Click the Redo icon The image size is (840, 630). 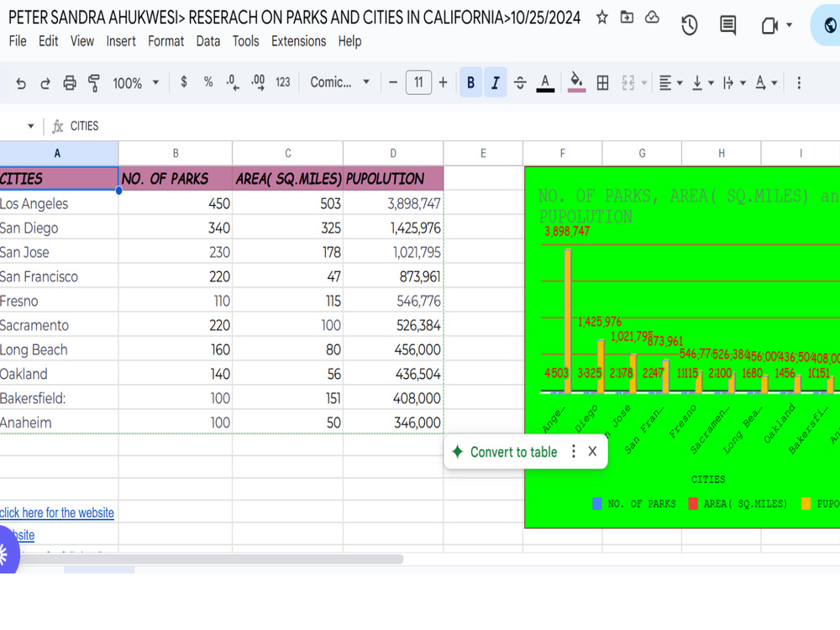coord(45,83)
